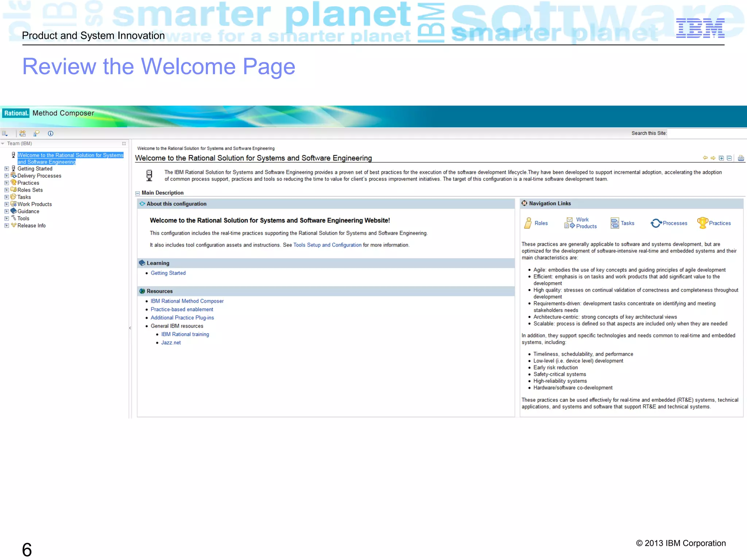Close the Team (IBM) view via its X icon
The height and width of the screenshot is (560, 747).
pos(124,144)
